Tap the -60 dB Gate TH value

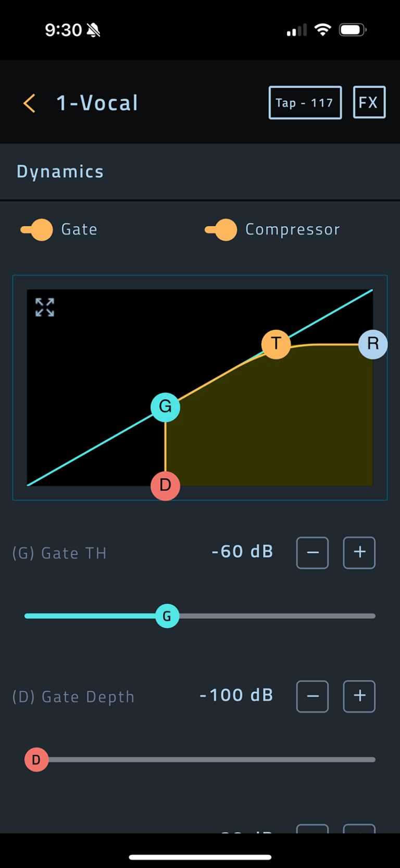[x=242, y=552]
